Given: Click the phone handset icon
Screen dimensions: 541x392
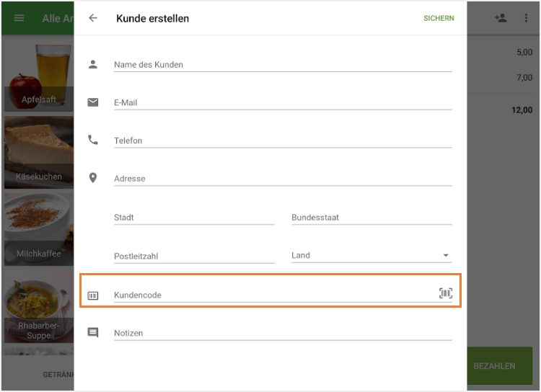Looking at the screenshot, I should [x=93, y=140].
